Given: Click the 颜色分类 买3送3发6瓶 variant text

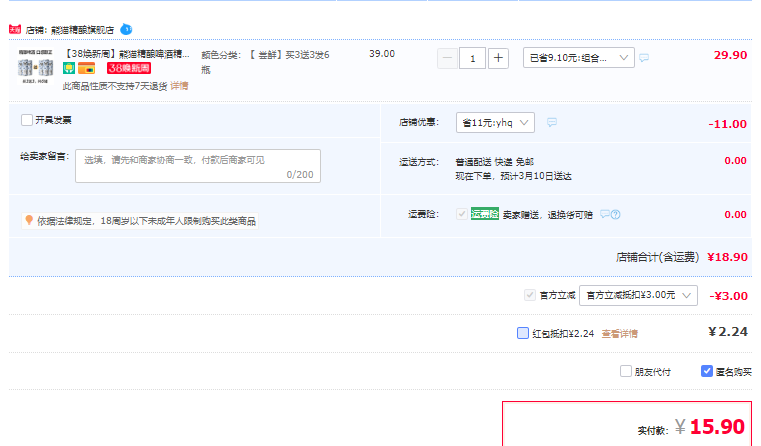Looking at the screenshot, I should click(265, 62).
